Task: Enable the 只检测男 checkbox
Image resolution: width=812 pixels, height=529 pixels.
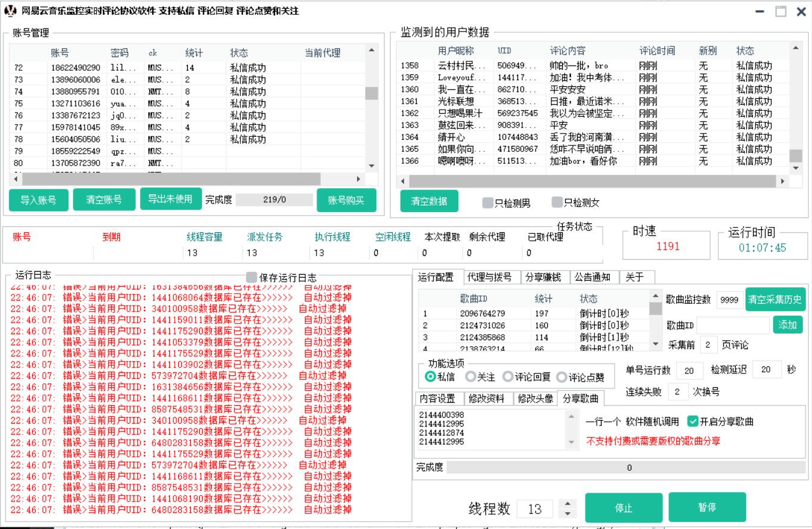Action: (x=488, y=203)
